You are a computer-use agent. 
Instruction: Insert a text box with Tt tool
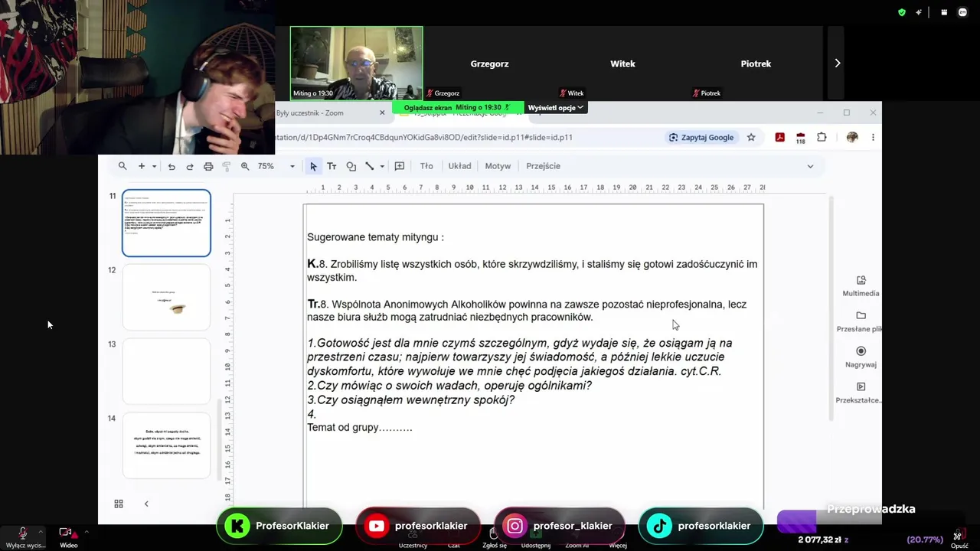pyautogui.click(x=332, y=166)
